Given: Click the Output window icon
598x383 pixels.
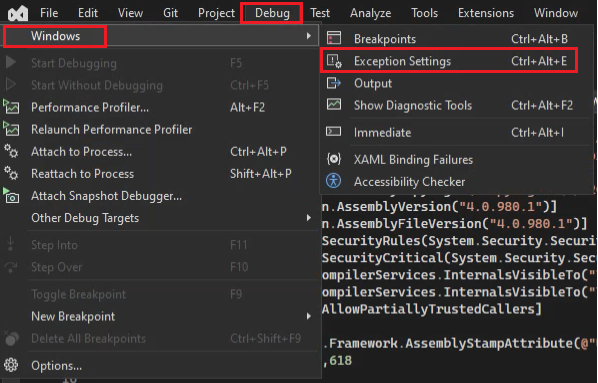Looking at the screenshot, I should (x=334, y=83).
